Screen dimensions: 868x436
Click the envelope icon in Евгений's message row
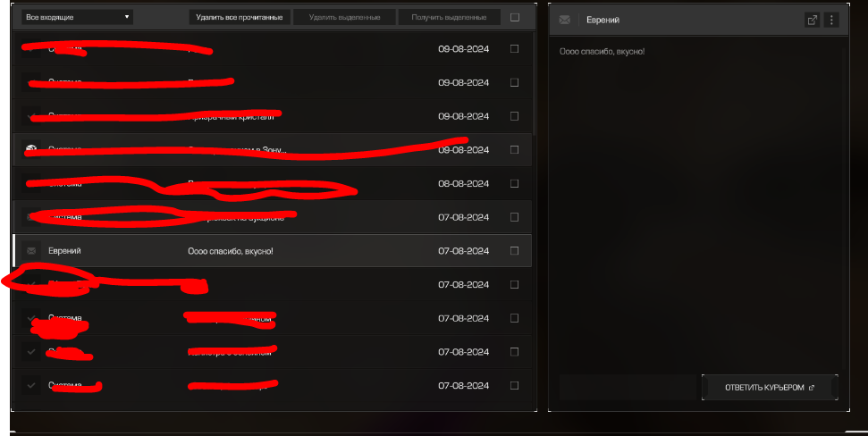[31, 251]
